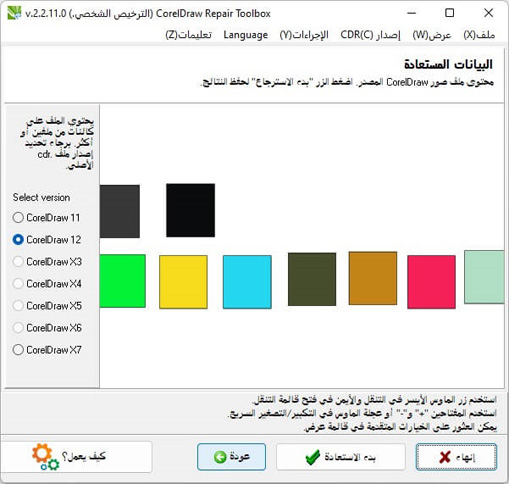
Task: Click the pale mint green square in the preview
Action: click(x=484, y=277)
